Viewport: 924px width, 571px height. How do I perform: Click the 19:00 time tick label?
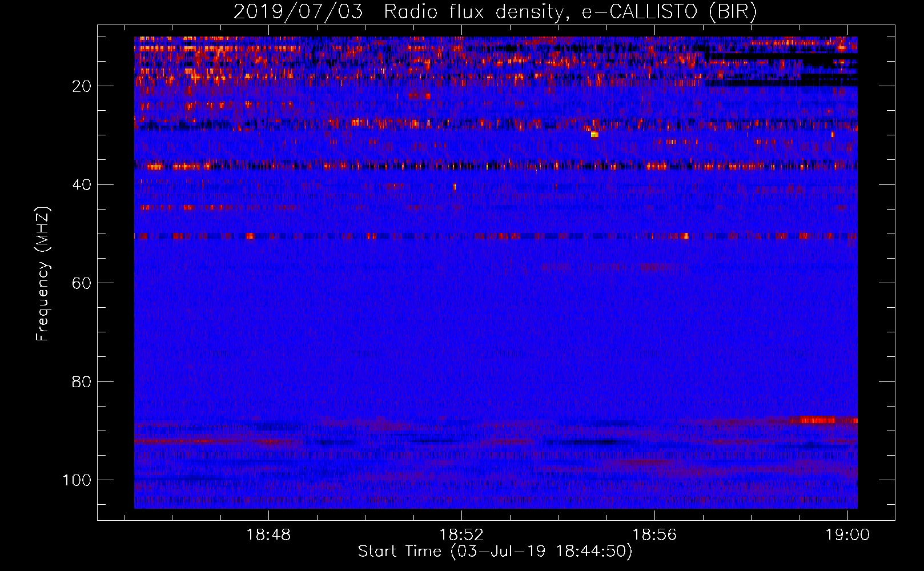[x=847, y=534]
